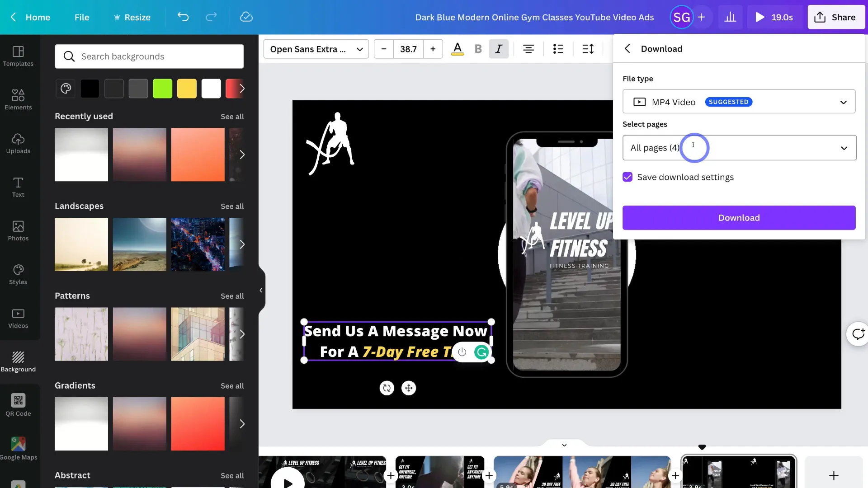Open the Elements panel

point(18,99)
